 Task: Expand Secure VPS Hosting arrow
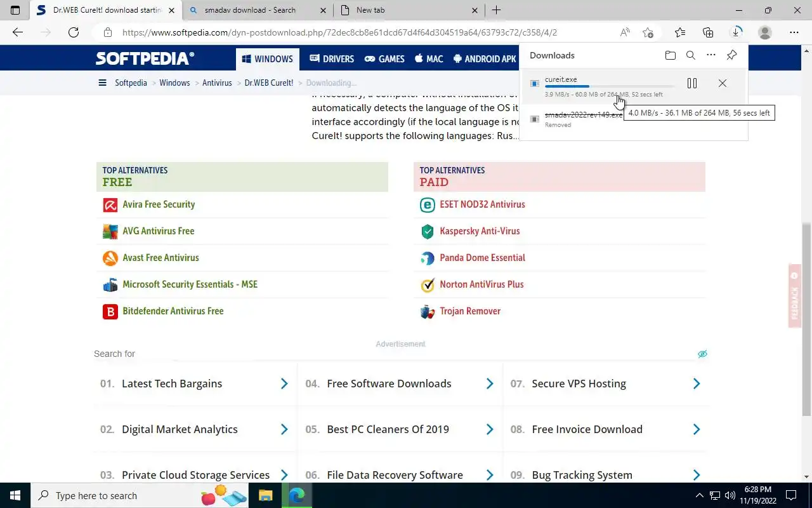coord(697,384)
